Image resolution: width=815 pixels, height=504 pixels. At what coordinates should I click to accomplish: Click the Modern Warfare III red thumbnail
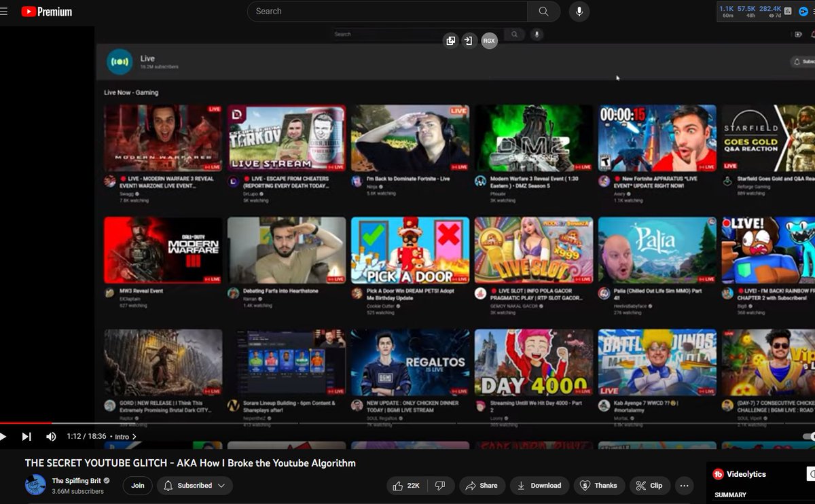coord(163,250)
